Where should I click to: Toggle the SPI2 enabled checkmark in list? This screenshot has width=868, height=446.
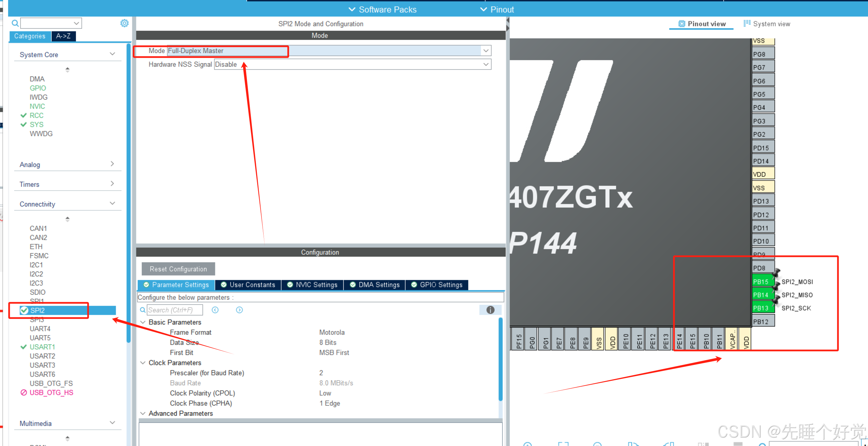point(24,310)
